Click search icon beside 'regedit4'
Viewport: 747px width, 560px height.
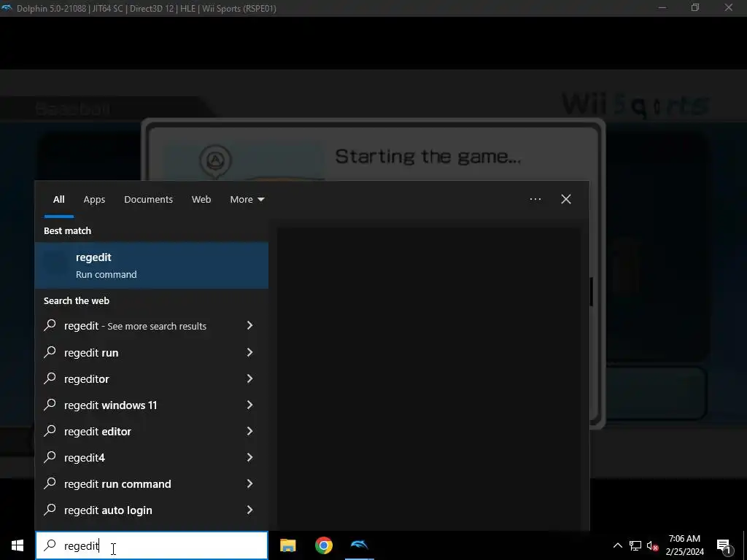(50, 457)
